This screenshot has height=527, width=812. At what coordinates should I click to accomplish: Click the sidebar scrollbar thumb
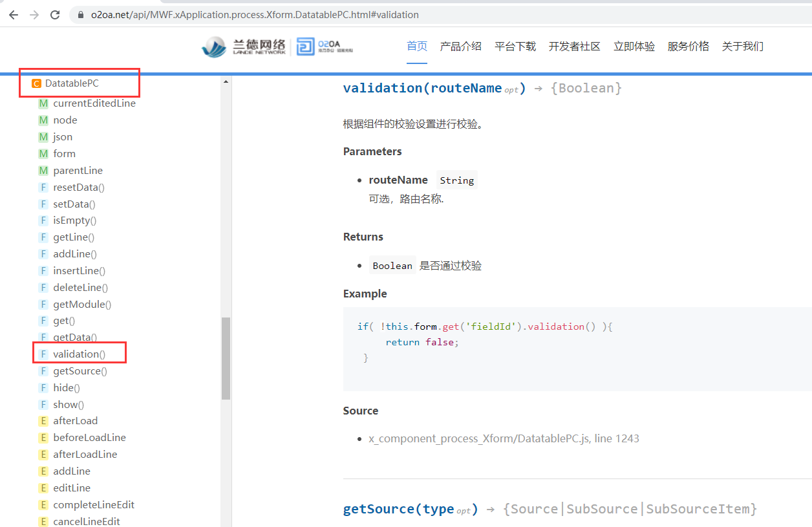pos(226,358)
